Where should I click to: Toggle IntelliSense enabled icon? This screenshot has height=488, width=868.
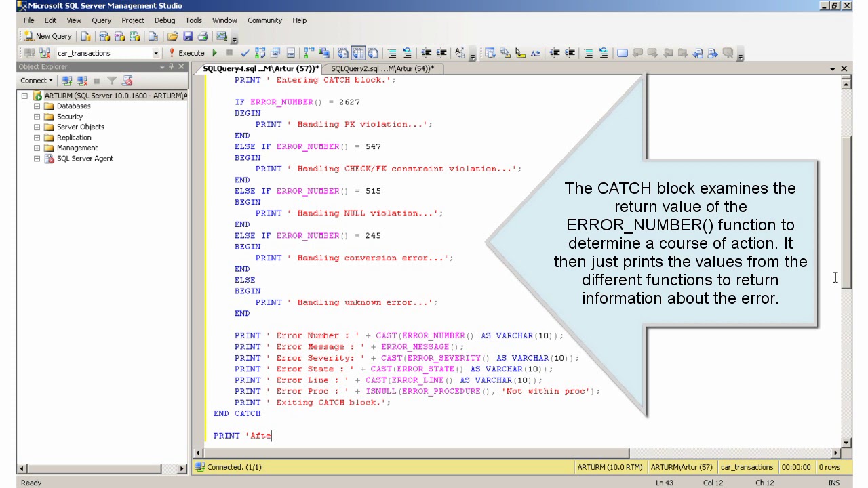290,53
